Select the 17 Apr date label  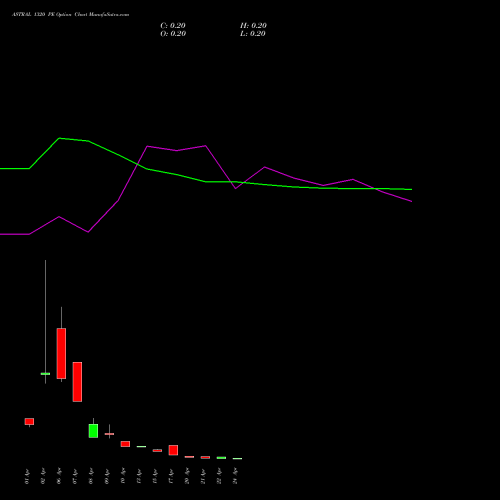(171, 476)
